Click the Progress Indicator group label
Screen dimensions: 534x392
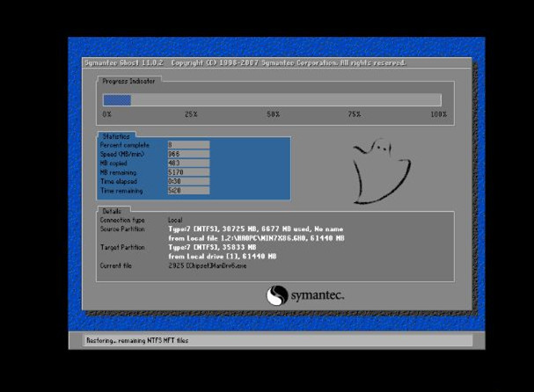[x=128, y=81]
